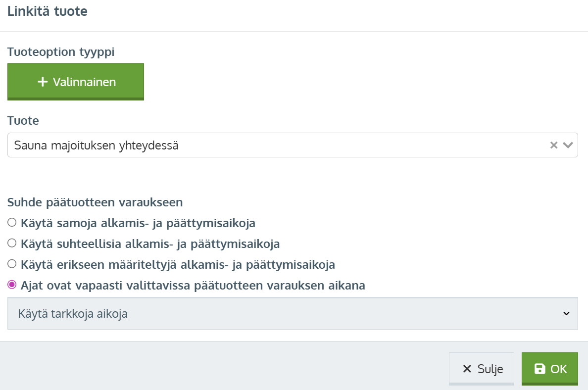This screenshot has width=588, height=390.
Task: Click the 'Linkitä tuote' dialog title
Action: (x=47, y=11)
